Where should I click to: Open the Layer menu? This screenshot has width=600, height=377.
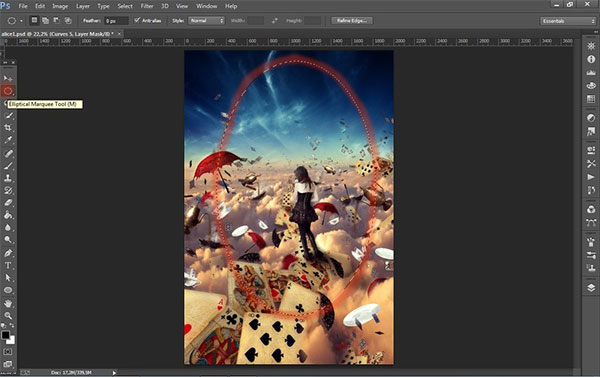tap(83, 6)
